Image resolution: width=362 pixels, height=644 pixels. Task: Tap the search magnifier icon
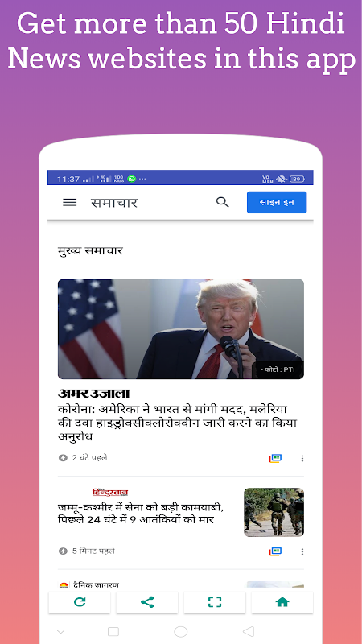(222, 202)
